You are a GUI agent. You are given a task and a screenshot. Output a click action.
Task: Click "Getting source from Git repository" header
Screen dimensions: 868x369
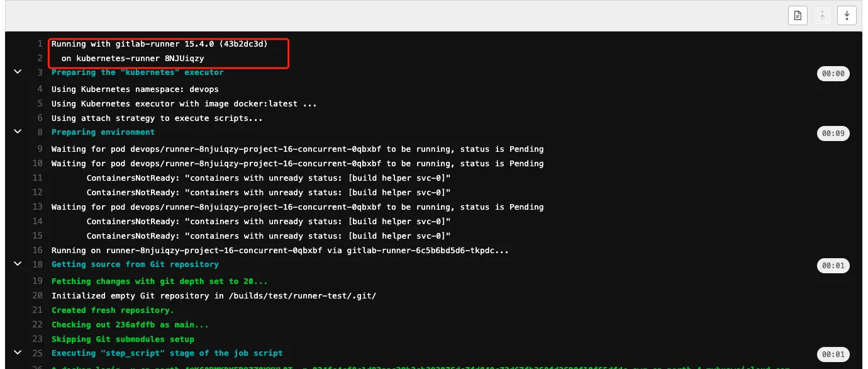coord(135,264)
